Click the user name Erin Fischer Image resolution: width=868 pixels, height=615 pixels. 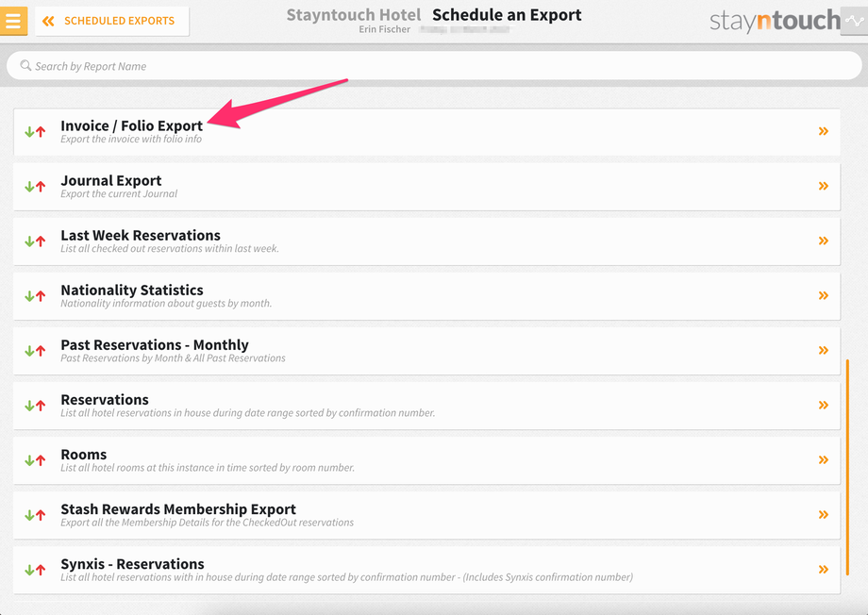pyautogui.click(x=385, y=29)
